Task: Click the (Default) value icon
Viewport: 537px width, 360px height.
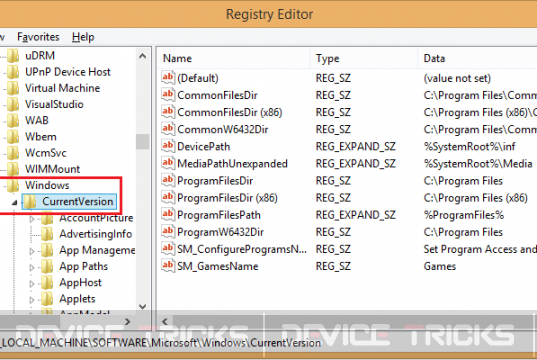Action: pyautogui.click(x=167, y=78)
